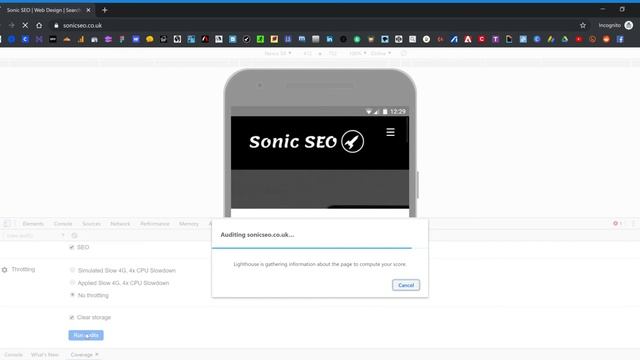
Task: Switch to the Performance DevTools tab
Action: [155, 224]
